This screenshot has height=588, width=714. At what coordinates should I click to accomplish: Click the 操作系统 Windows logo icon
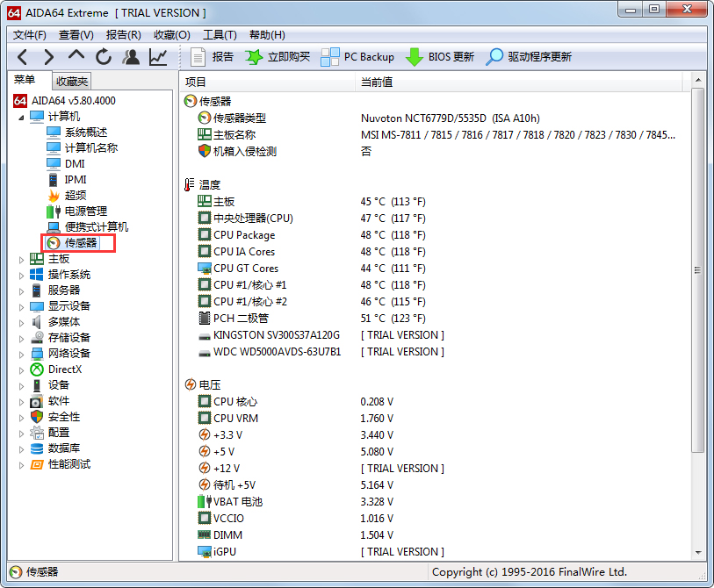pos(36,275)
